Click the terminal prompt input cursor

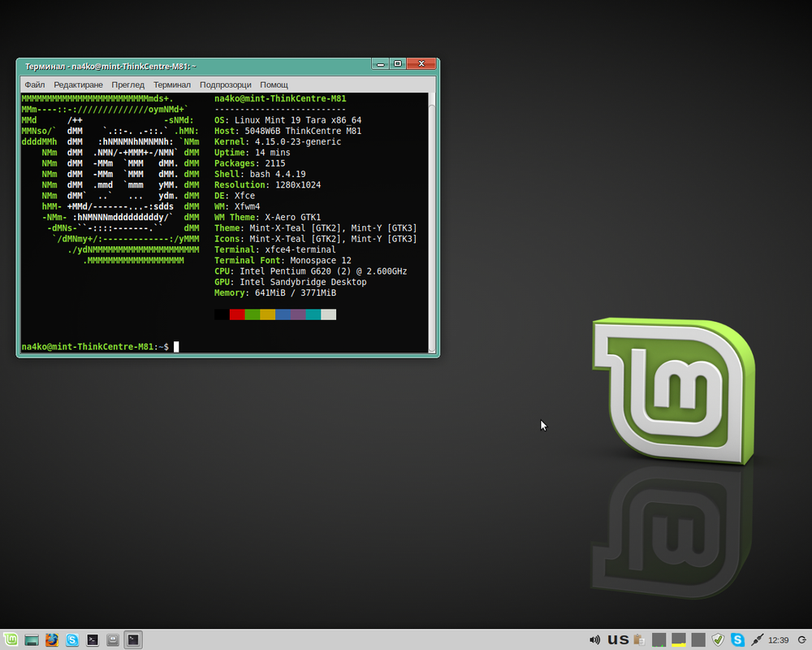176,347
